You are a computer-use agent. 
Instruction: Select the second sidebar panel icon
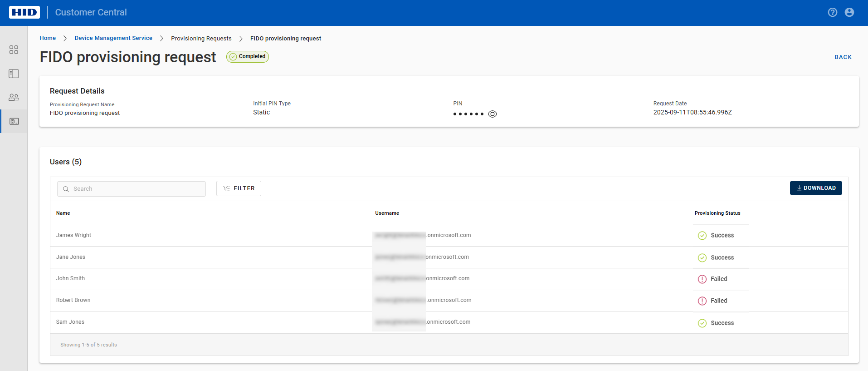[14, 74]
